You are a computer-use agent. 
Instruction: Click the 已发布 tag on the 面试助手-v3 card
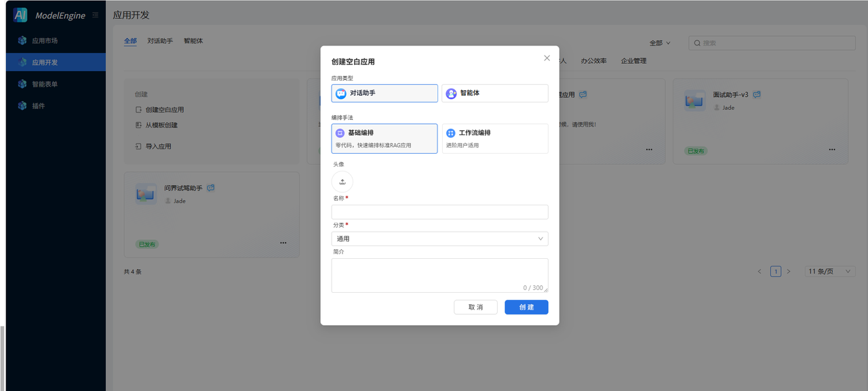point(695,150)
